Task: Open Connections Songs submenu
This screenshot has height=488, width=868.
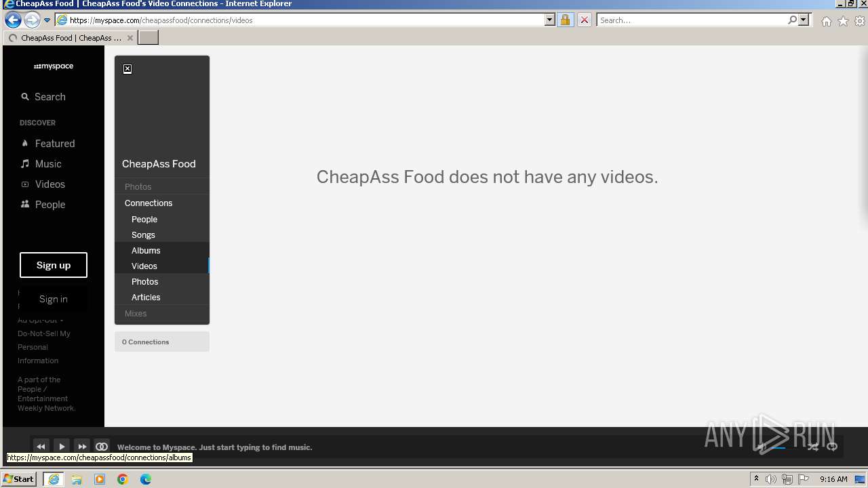Action: click(143, 235)
